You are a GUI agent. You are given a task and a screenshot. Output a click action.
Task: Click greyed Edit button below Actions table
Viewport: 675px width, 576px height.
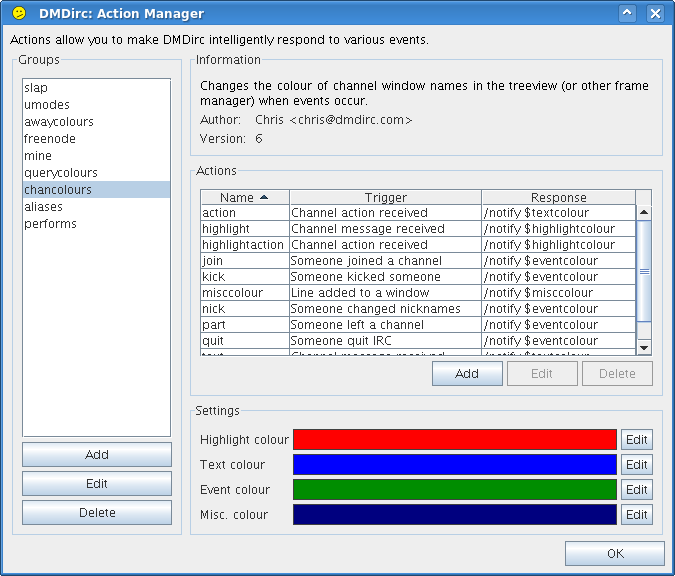click(542, 373)
